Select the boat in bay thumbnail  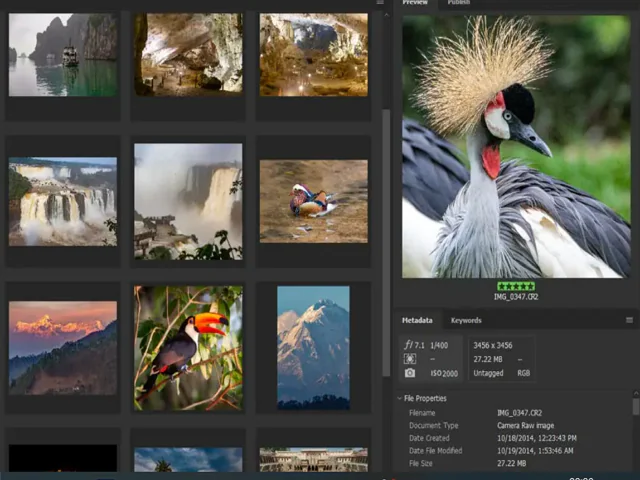pos(63,55)
